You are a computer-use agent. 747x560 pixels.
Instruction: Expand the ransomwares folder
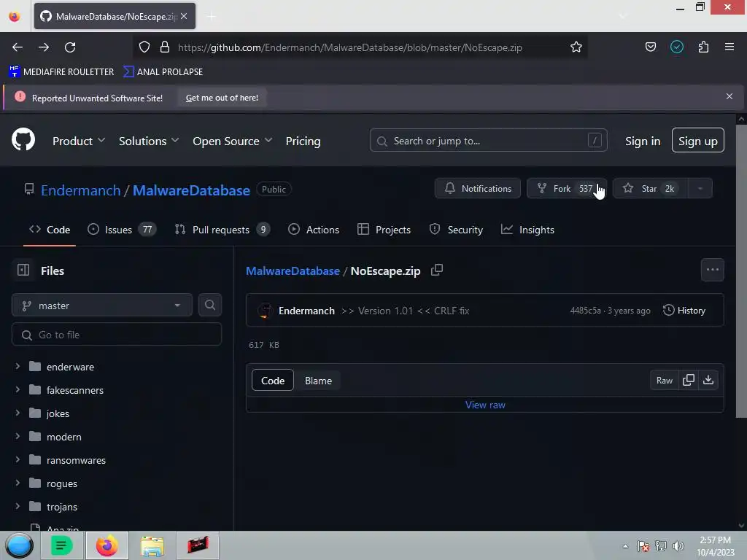(x=18, y=459)
